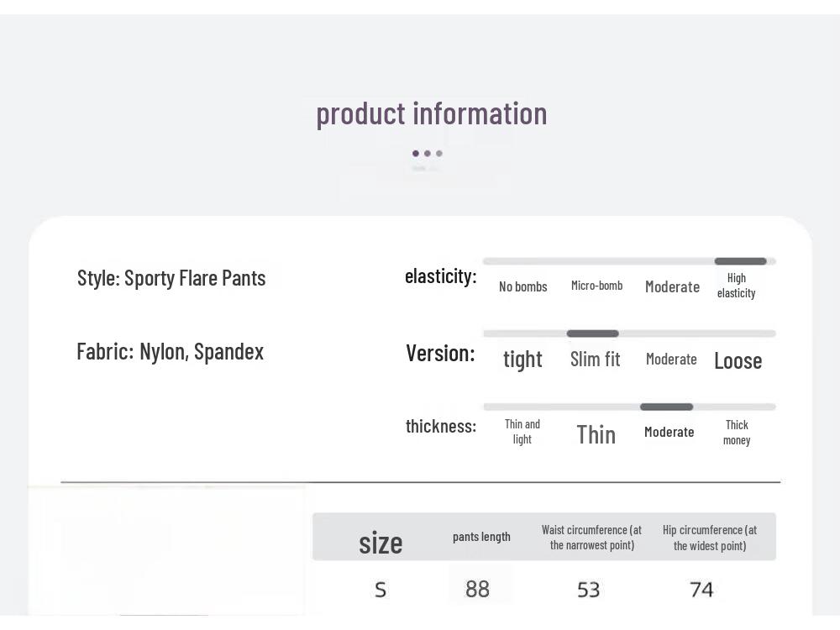Click the large 'Thin' thickness label
The width and height of the screenshot is (840, 630).
tap(596, 434)
